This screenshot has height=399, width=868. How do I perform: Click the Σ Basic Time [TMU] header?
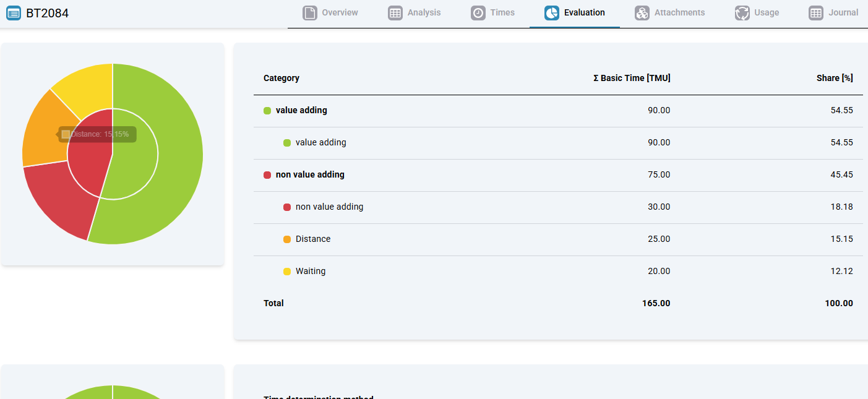click(x=631, y=78)
